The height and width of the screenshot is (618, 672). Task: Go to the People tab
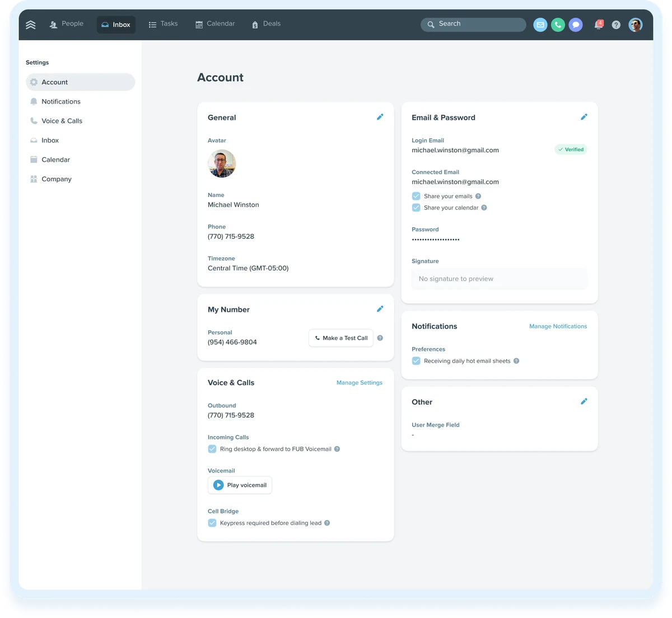[x=67, y=24]
